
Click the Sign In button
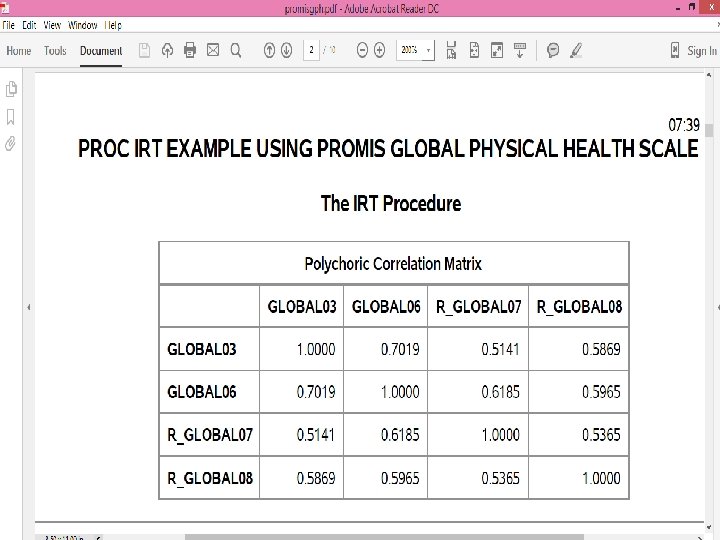point(702,51)
